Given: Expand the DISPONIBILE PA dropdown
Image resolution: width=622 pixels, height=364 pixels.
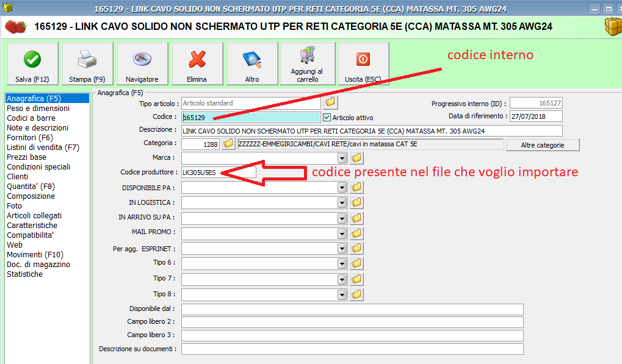Looking at the screenshot, I should (342, 188).
